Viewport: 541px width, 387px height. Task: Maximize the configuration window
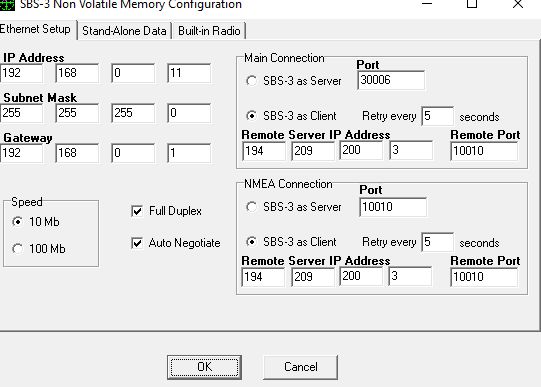472,4
